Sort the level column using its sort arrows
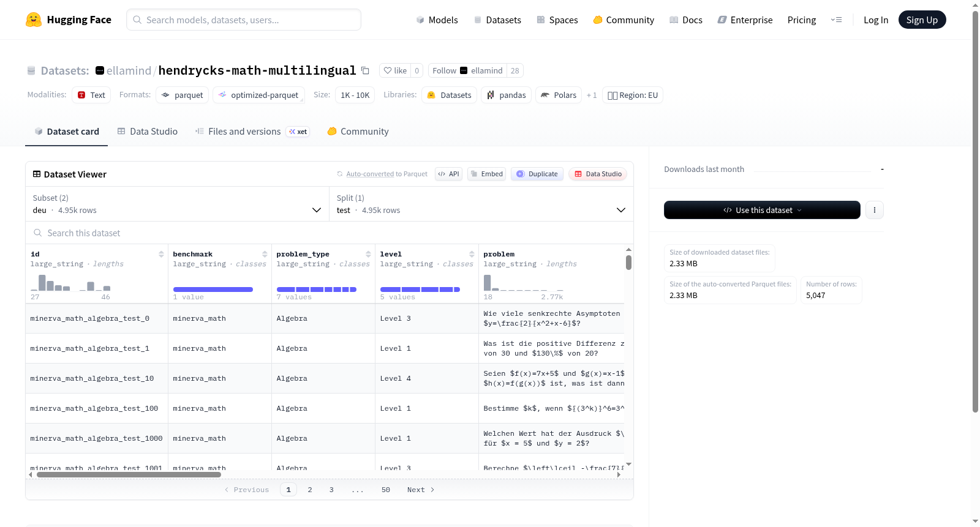Image resolution: width=980 pixels, height=527 pixels. (x=472, y=254)
